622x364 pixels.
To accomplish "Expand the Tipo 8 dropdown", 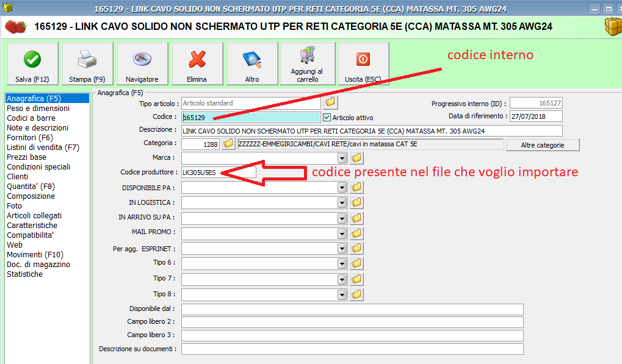I will 342,294.
